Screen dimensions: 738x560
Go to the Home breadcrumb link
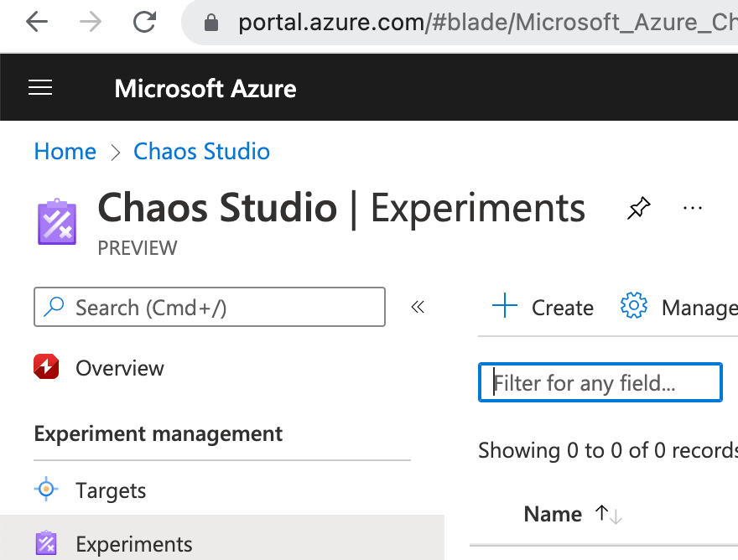65,152
